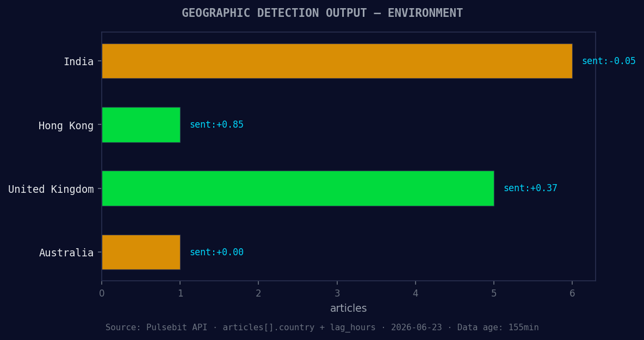Image resolution: width=644 pixels, height=340 pixels.
Task: Click the India bar
Action: point(337,61)
